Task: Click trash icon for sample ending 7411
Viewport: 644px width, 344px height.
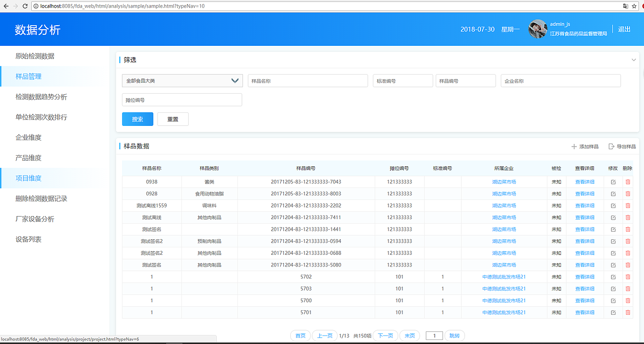Action: click(627, 218)
